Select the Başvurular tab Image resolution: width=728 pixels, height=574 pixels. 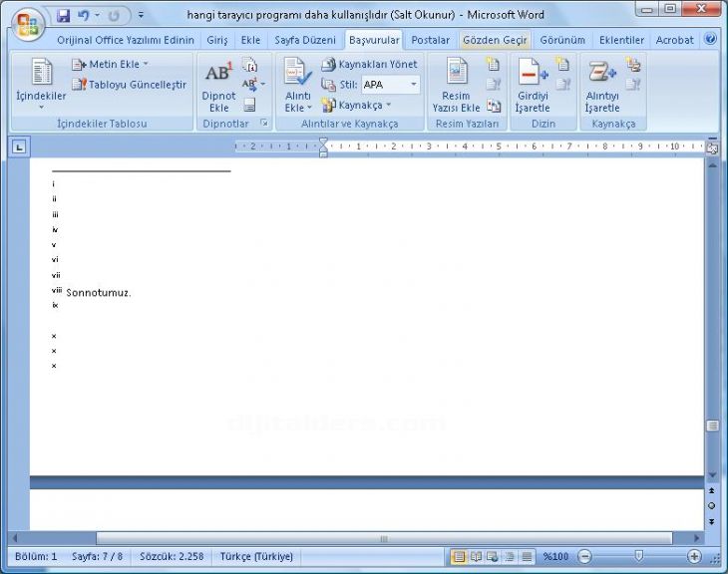(374, 41)
